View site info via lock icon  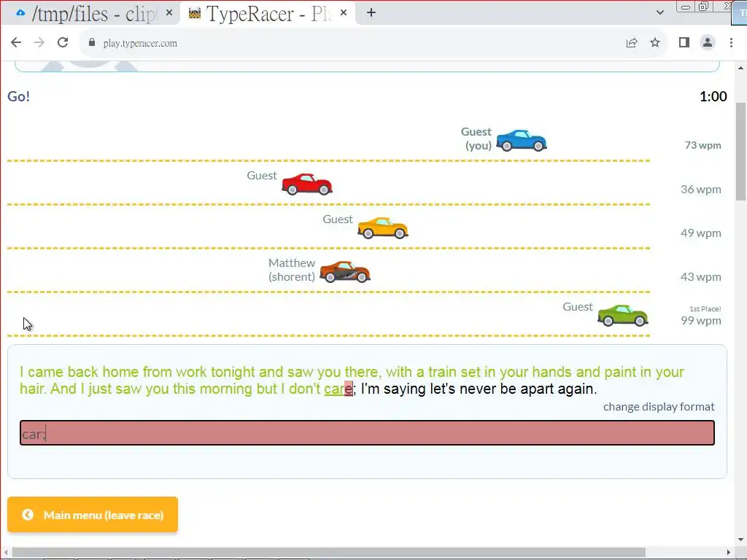[x=92, y=42]
